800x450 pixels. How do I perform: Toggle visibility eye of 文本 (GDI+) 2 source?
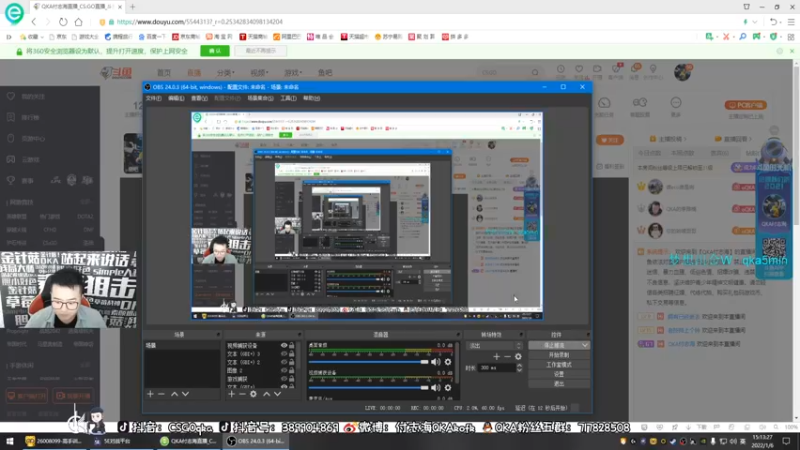(x=284, y=362)
